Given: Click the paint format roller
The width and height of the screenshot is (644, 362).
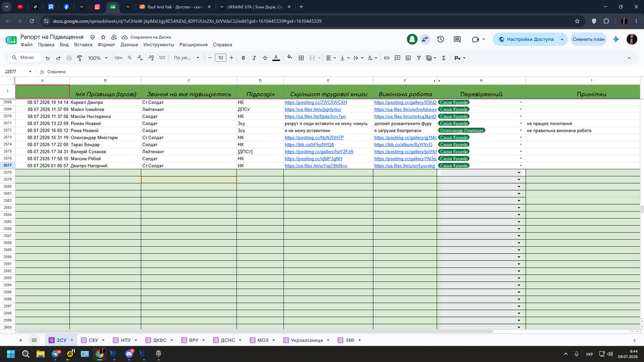Looking at the screenshot, I should point(79,58).
